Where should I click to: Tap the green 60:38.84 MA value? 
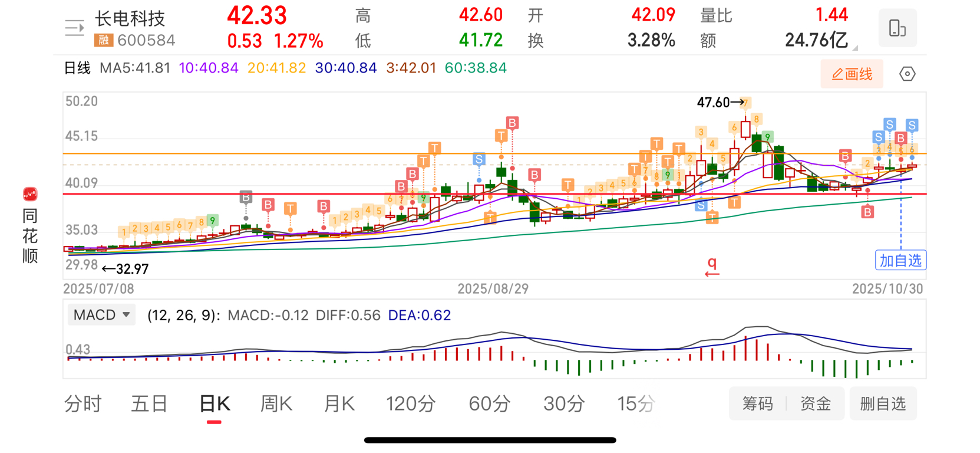click(x=476, y=68)
